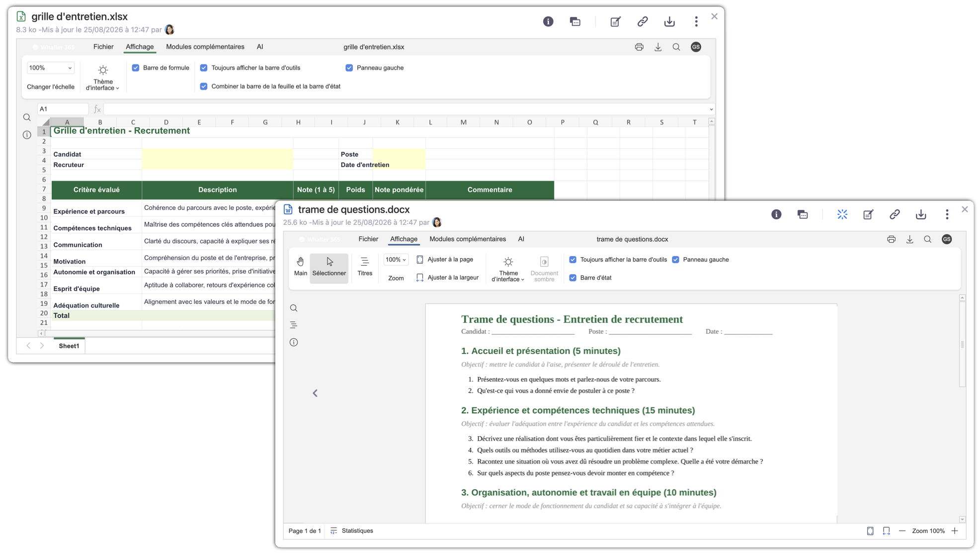Open info panel for grille d'entretien.xlsx
Image resolution: width=980 pixels, height=555 pixels.
point(548,21)
